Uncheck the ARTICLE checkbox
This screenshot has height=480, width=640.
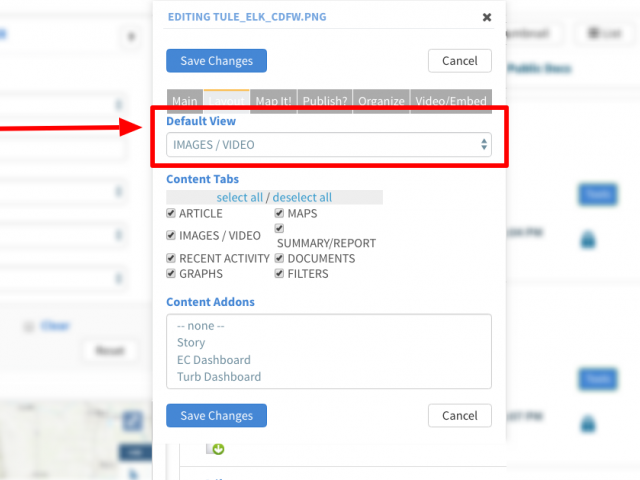coord(171,213)
